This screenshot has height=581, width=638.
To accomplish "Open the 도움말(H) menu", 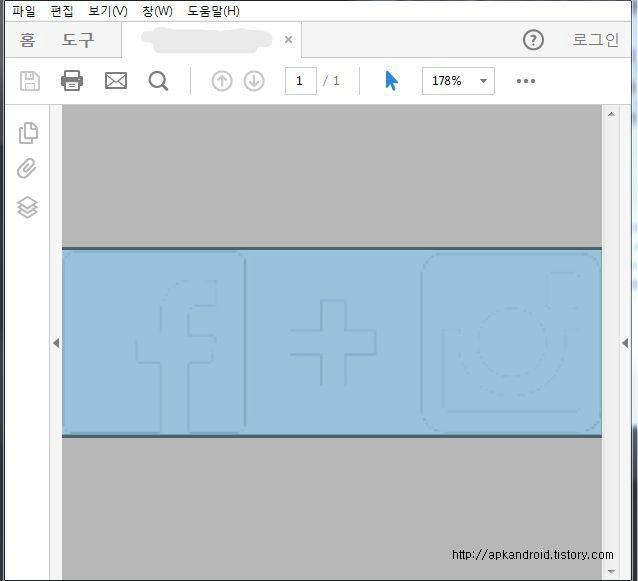I will tap(213, 11).
